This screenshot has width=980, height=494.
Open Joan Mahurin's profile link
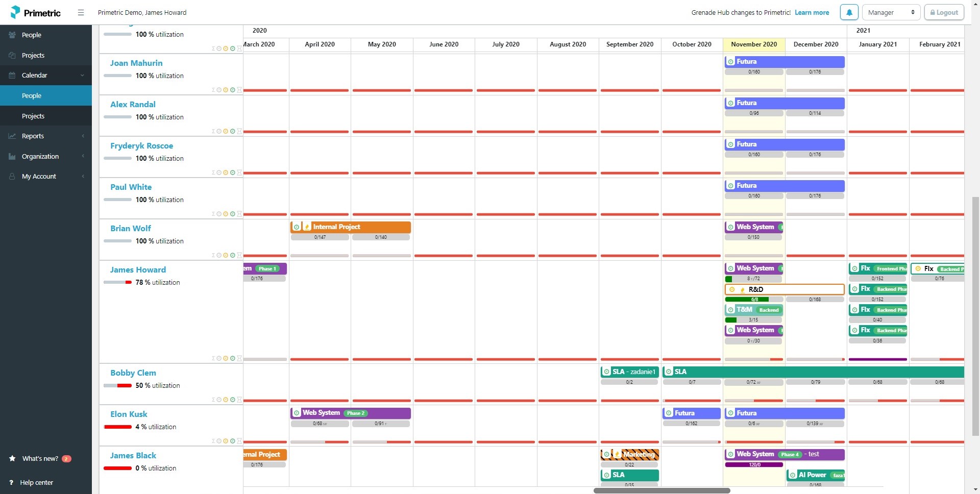[136, 63]
